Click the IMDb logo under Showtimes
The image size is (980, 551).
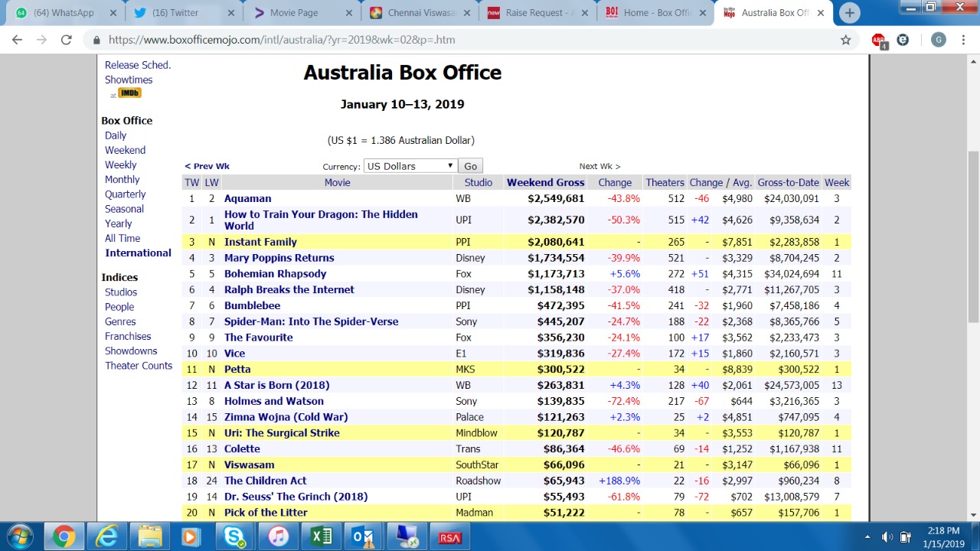pos(129,93)
